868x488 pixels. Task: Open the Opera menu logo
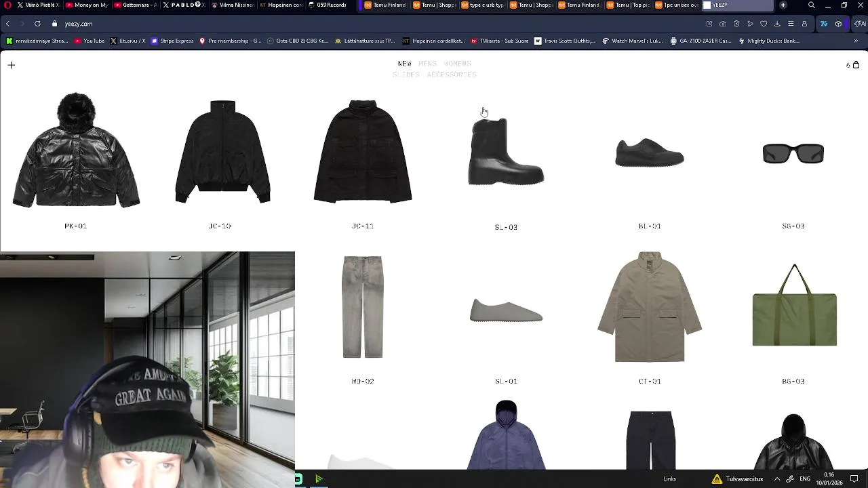coord(7,5)
